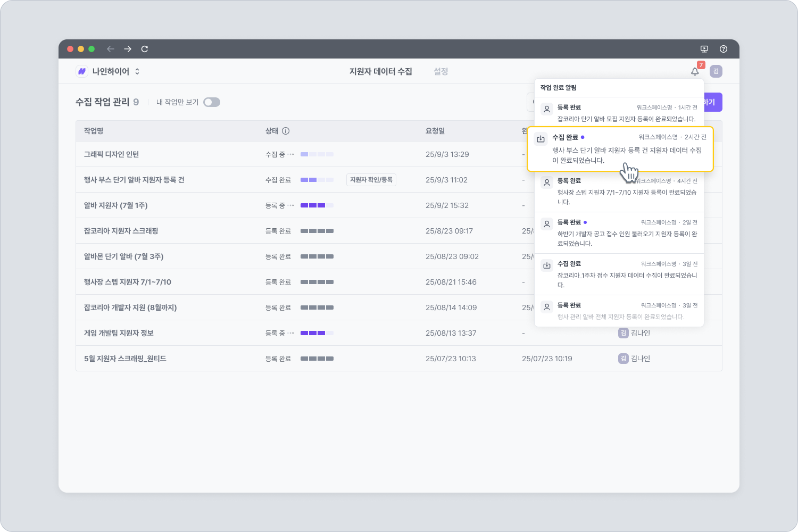Click request date 25/08/14 14:09
Viewport: 798px width, 532px height.
pos(451,307)
